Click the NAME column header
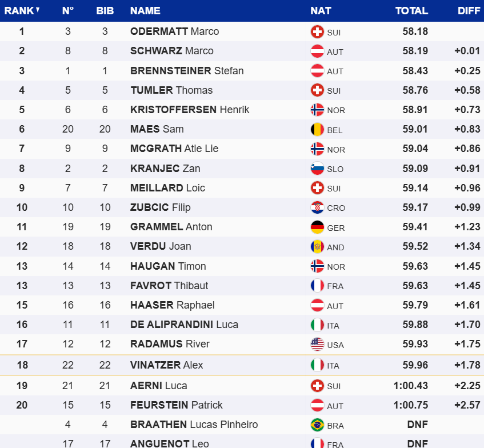 (145, 10)
